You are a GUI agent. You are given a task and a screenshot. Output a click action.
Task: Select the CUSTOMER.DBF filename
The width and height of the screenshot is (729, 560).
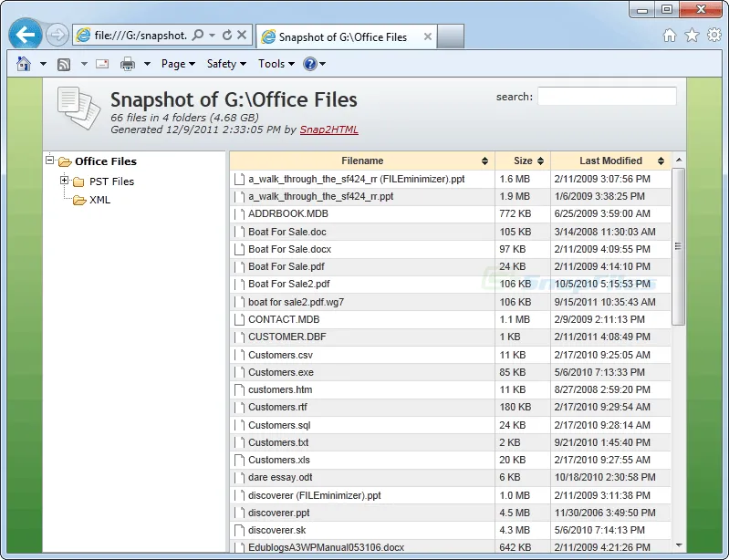click(286, 337)
